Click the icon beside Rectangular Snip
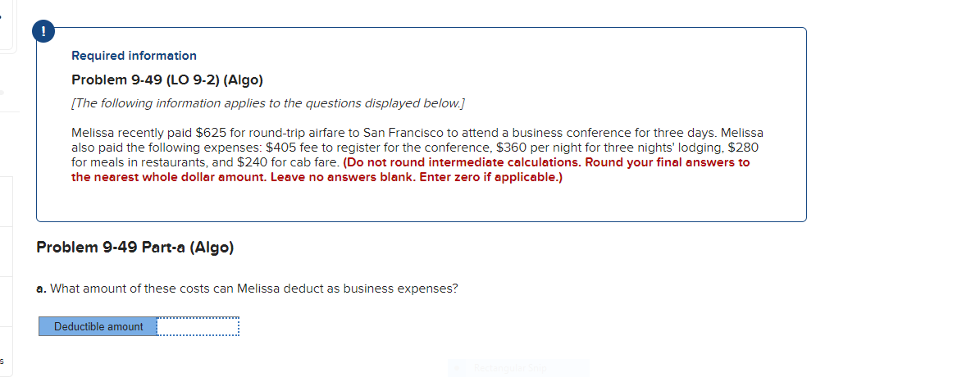 pyautogui.click(x=458, y=368)
